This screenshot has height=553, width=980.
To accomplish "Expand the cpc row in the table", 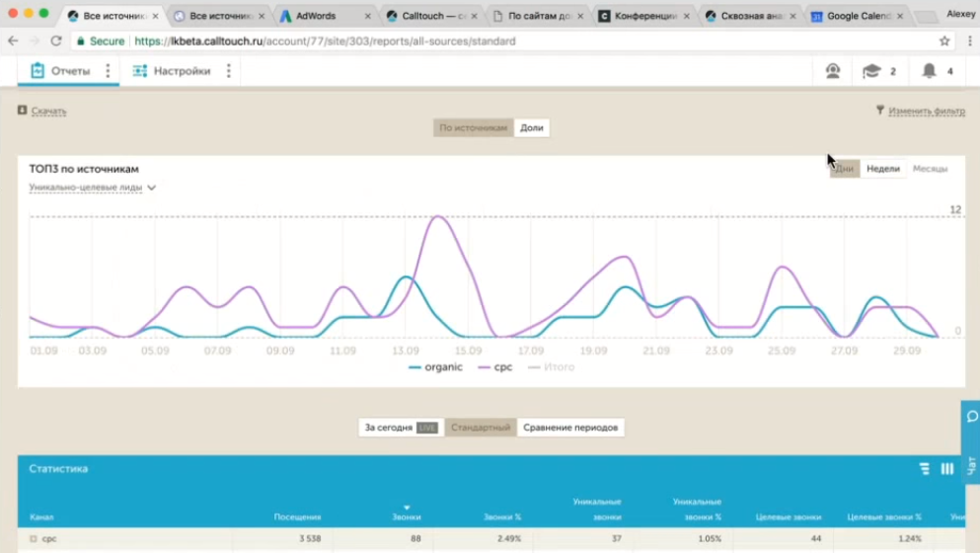I will tap(33, 539).
